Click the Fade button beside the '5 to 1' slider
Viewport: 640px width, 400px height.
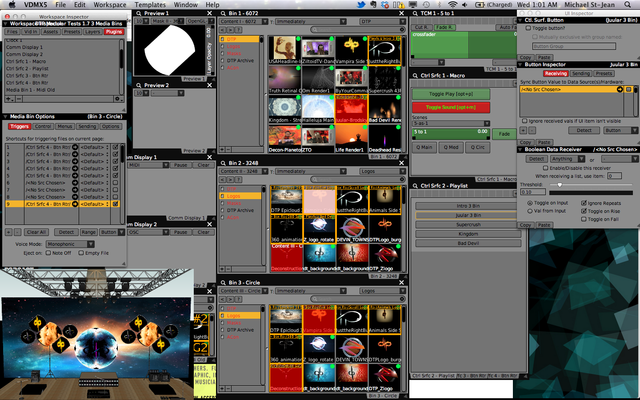pos(504,134)
